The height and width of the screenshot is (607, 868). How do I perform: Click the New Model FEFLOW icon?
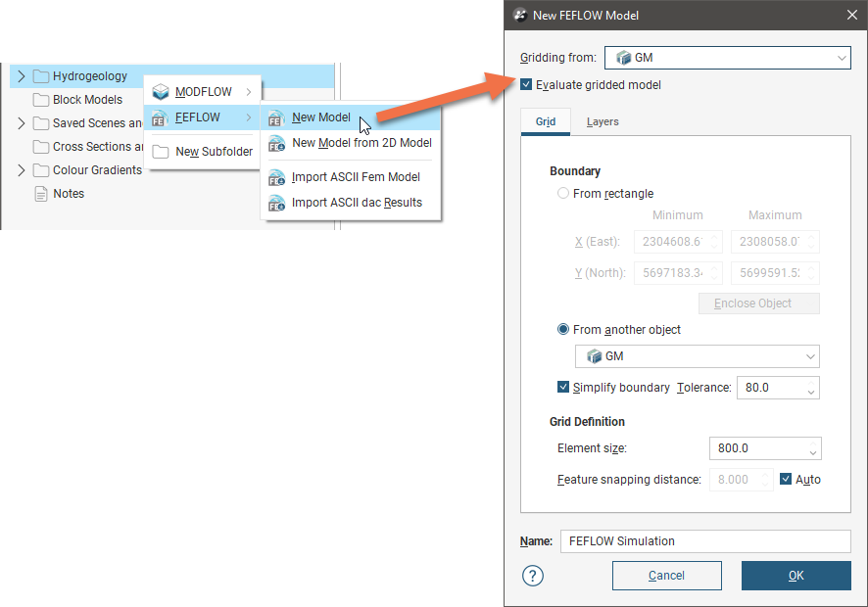pos(276,117)
